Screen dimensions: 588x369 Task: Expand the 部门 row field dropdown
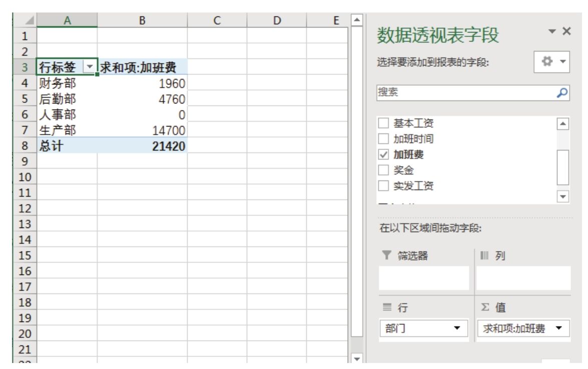pos(456,329)
